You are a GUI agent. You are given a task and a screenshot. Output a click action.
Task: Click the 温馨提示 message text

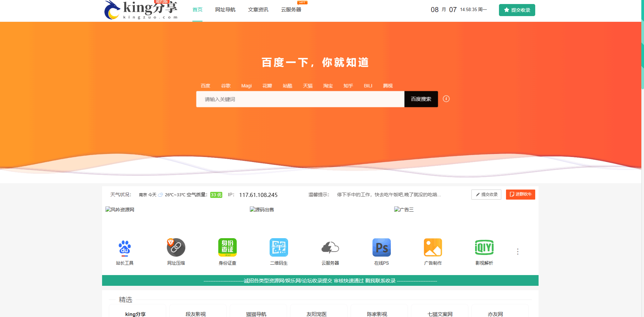[389, 195]
